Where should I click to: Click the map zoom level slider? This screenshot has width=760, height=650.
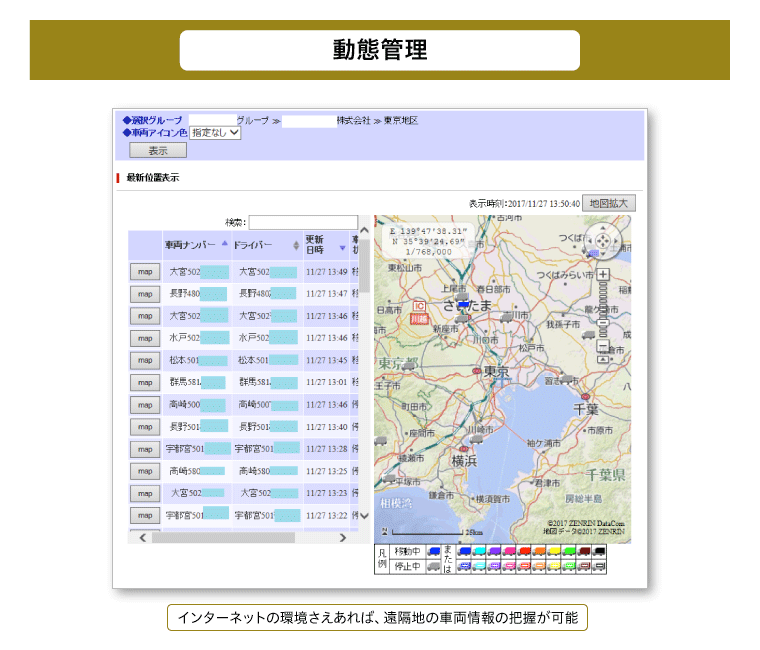point(603,310)
